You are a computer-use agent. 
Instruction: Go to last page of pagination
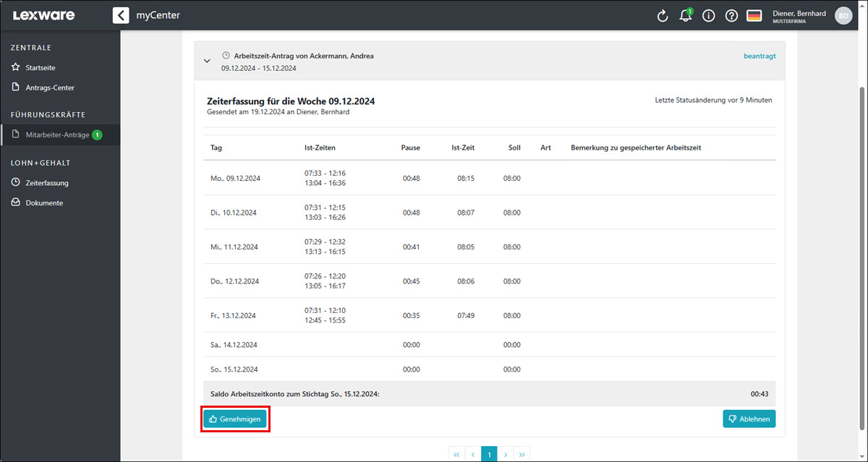522,454
